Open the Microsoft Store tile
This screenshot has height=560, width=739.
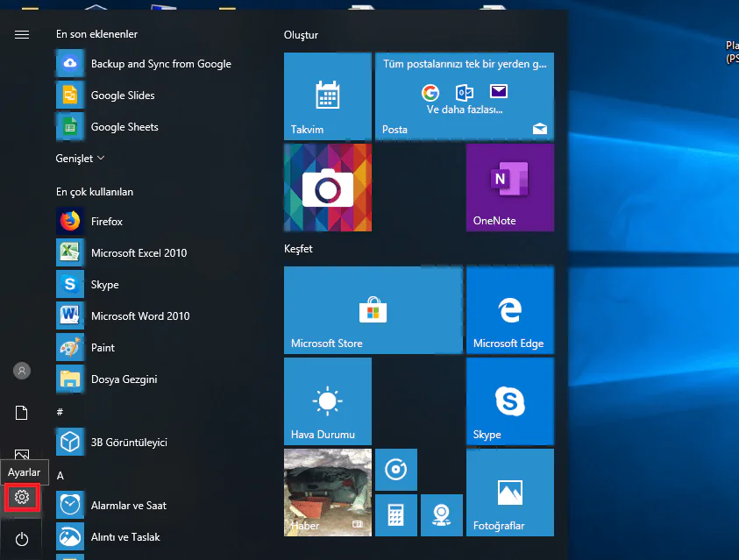(373, 310)
